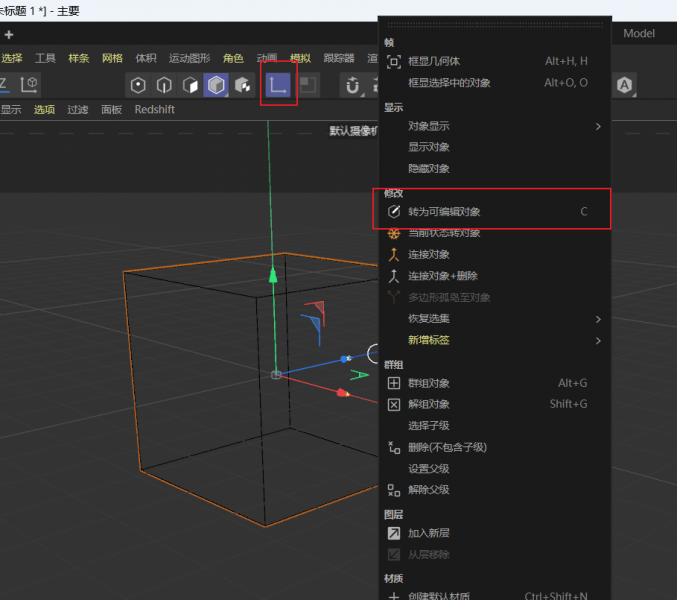Screen dimensions: 677x600
Task: Click the greyed 从层移除 entry
Action: (x=495, y=555)
